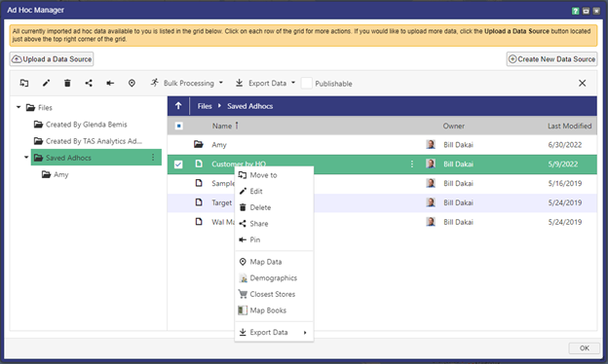The image size is (608, 364).
Task: Click Create New Data Source button
Action: (551, 59)
